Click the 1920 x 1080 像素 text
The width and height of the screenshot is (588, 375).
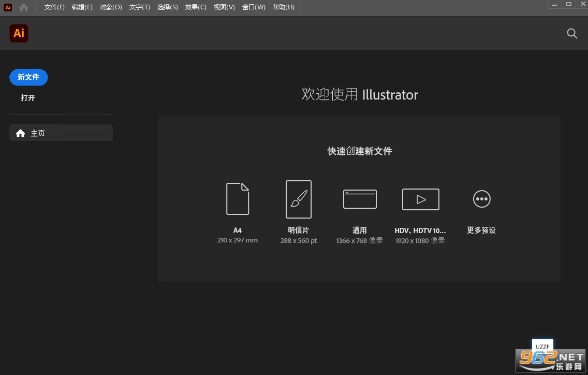click(x=420, y=241)
